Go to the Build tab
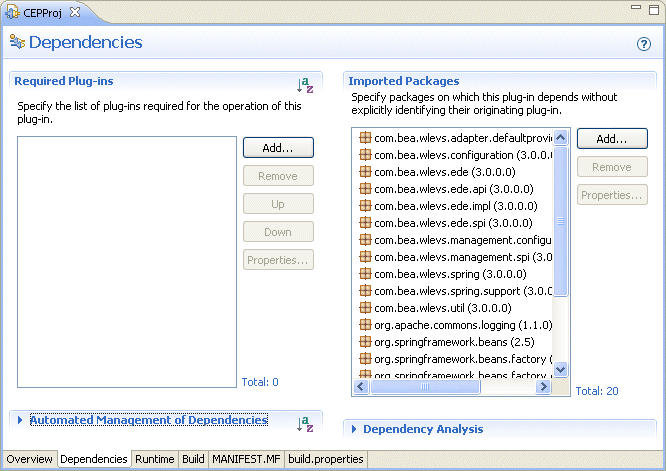 193,459
